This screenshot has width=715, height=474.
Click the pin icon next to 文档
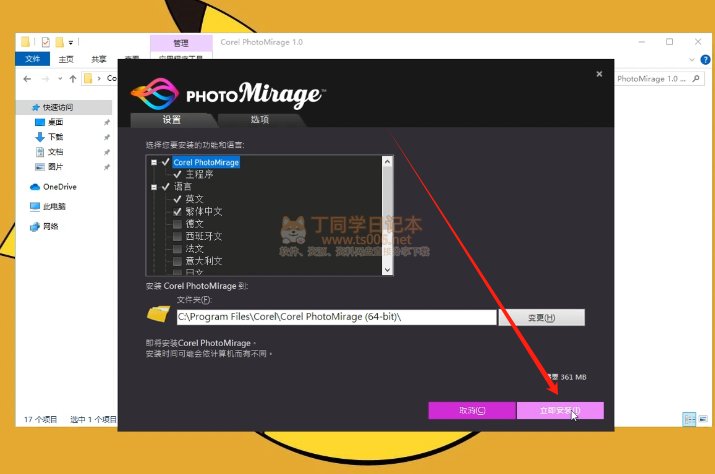[x=107, y=152]
